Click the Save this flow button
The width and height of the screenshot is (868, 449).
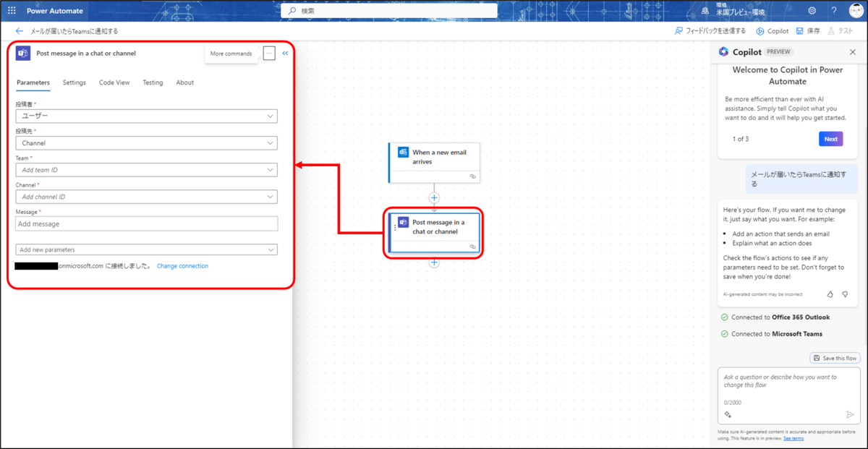point(835,358)
